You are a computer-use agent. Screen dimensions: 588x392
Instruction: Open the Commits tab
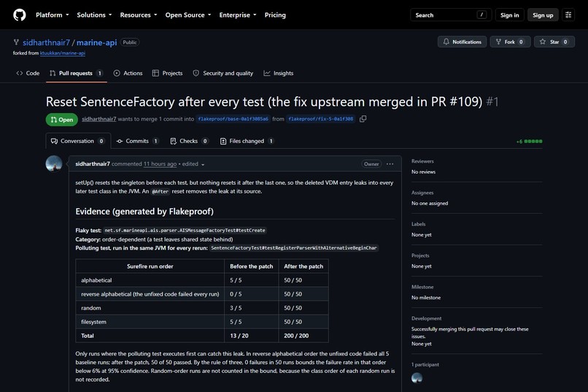pos(137,141)
